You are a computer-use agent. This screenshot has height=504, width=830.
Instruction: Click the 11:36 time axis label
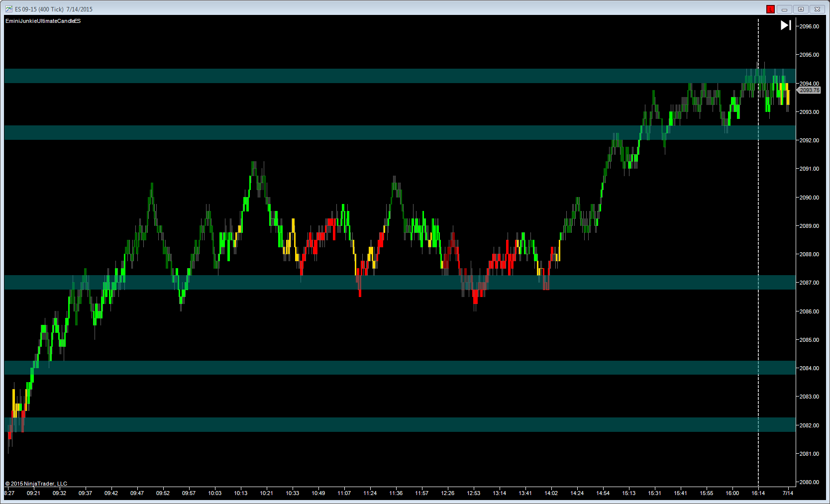click(x=396, y=493)
